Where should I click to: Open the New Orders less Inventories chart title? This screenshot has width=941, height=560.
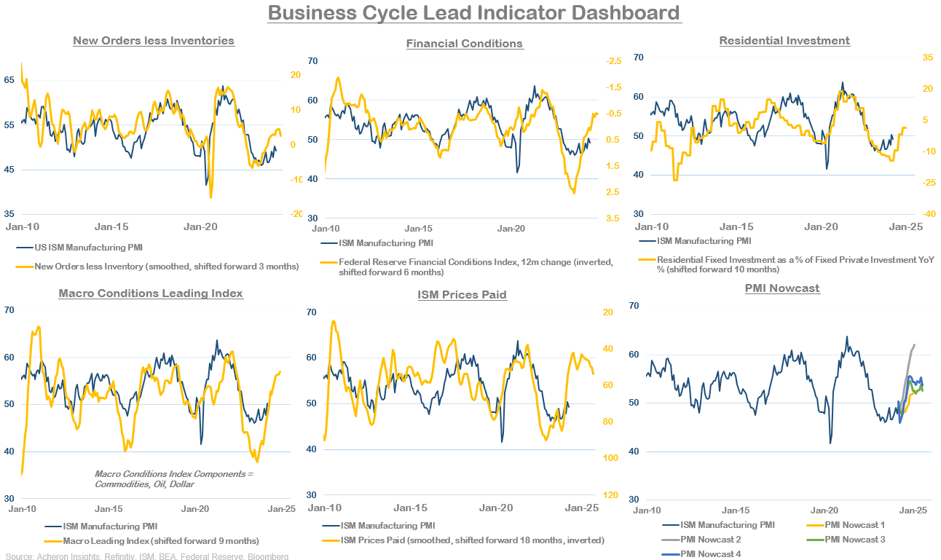point(154,41)
